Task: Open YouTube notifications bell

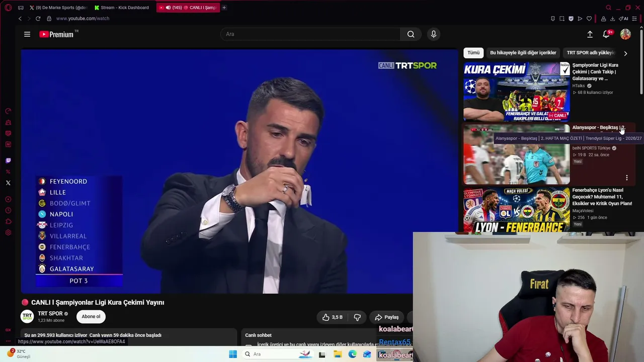Action: pyautogui.click(x=607, y=34)
